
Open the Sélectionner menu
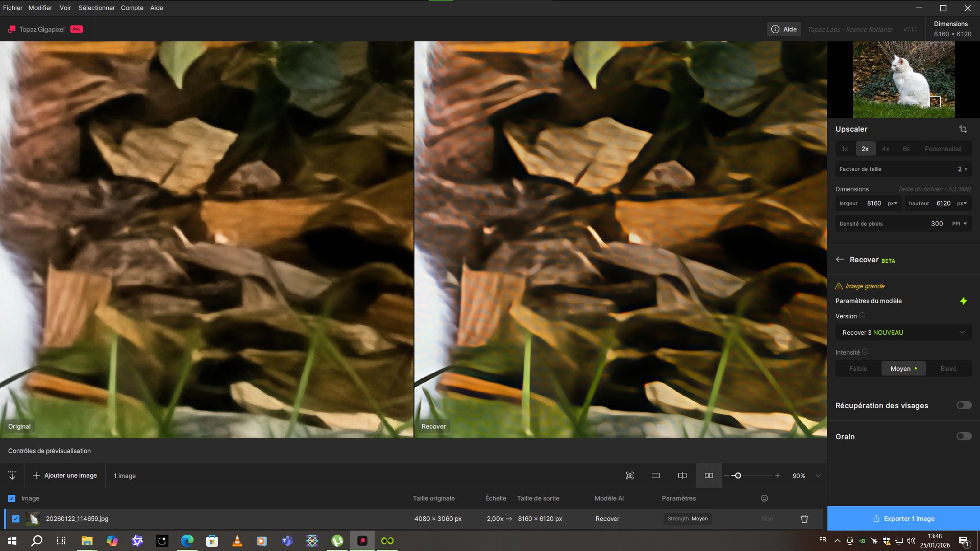tap(96, 8)
